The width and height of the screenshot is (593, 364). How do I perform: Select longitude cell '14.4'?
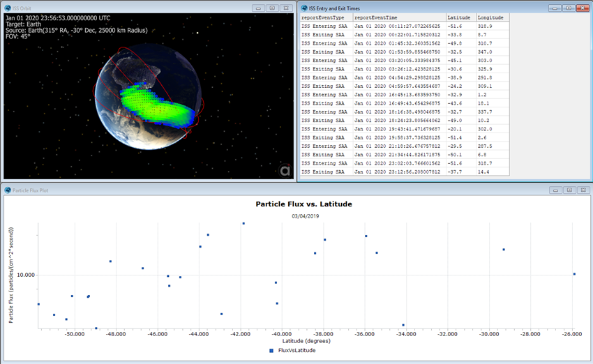pos(493,172)
